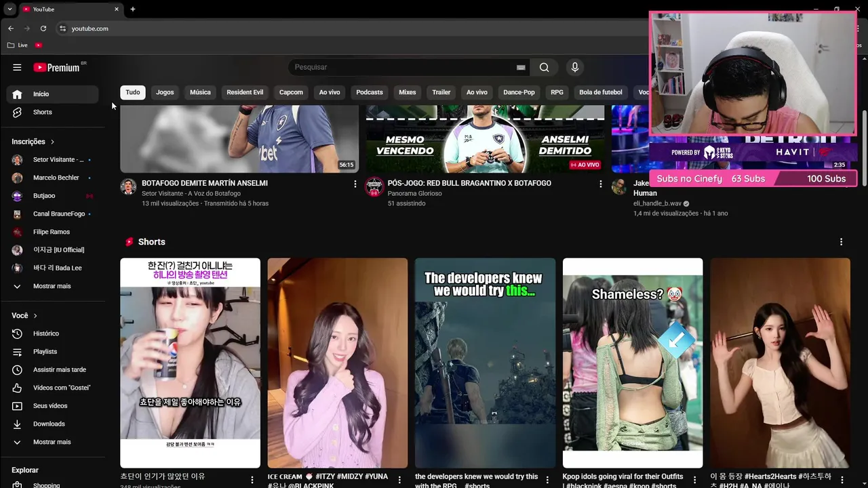This screenshot has height=488, width=868.
Task: Open the Shorts shelf options menu
Action: pos(842,242)
